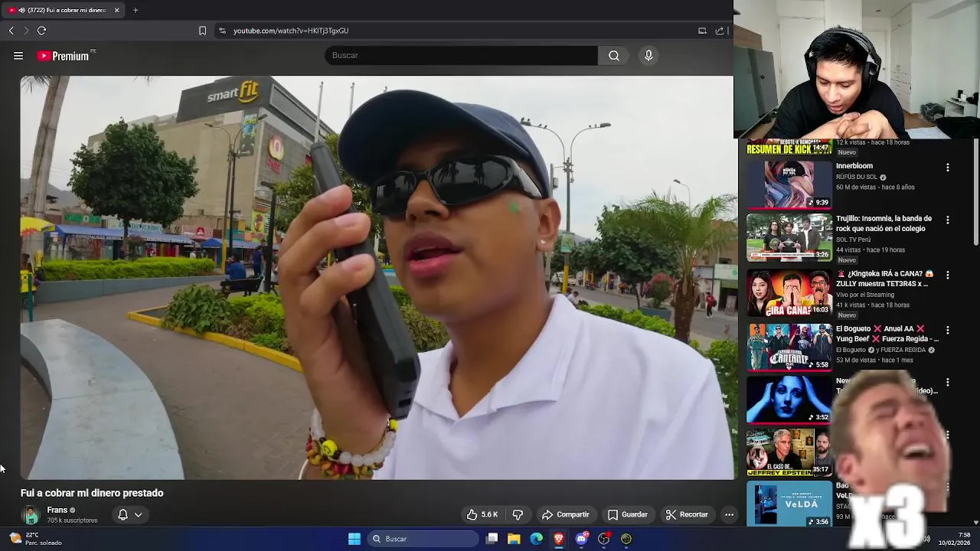This screenshot has width=980, height=551.
Task: Open options menu for the Innerbloom video
Action: [948, 168]
